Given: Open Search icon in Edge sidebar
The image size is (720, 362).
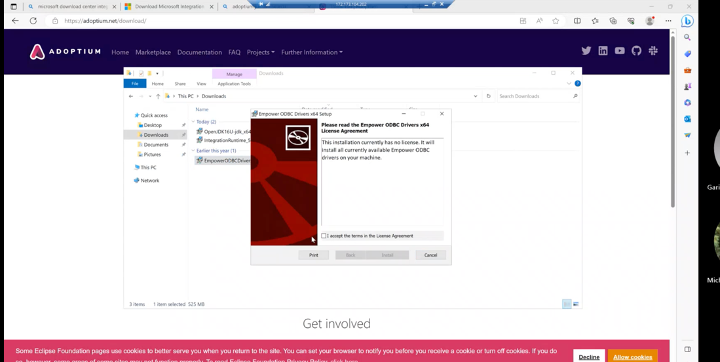Looking at the screenshot, I should coord(687,38).
